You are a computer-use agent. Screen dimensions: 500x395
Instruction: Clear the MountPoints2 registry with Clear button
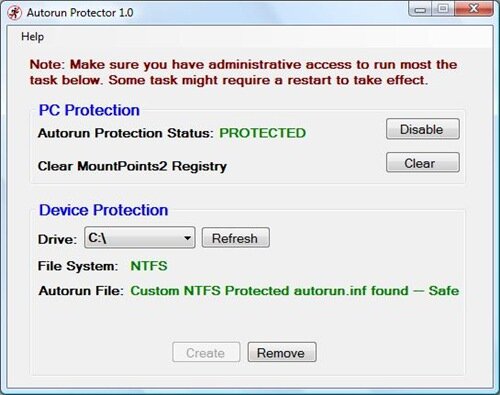[423, 163]
